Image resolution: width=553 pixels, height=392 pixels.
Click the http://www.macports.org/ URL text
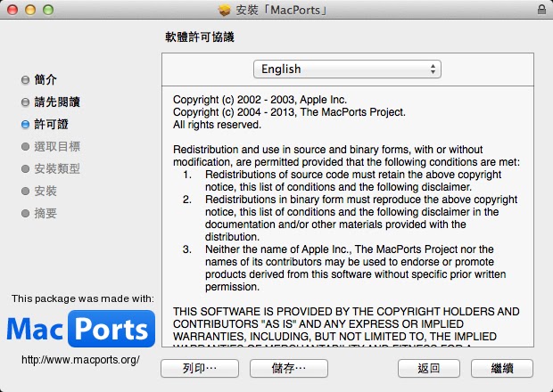point(81,360)
